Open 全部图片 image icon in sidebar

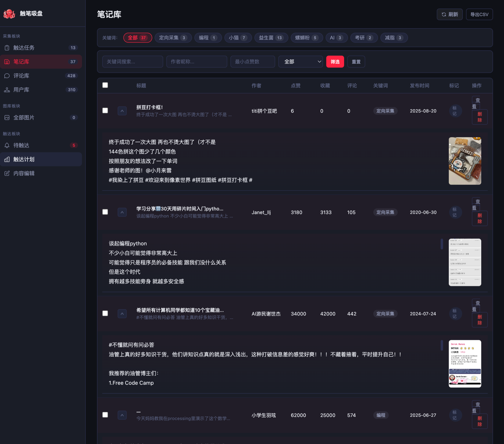pos(7,118)
